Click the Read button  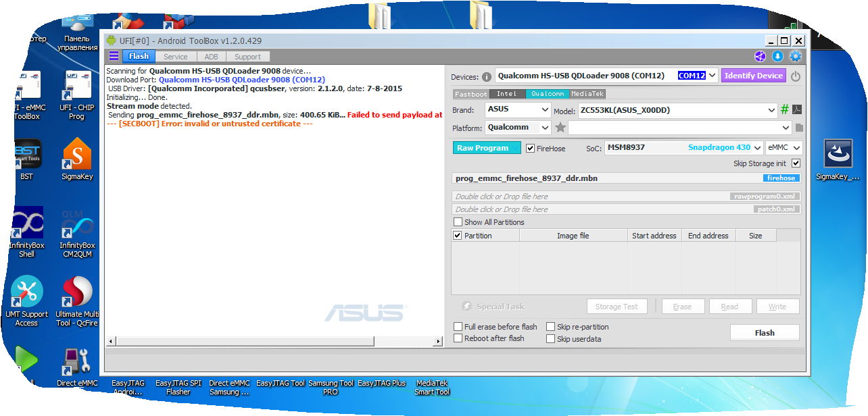(x=730, y=307)
